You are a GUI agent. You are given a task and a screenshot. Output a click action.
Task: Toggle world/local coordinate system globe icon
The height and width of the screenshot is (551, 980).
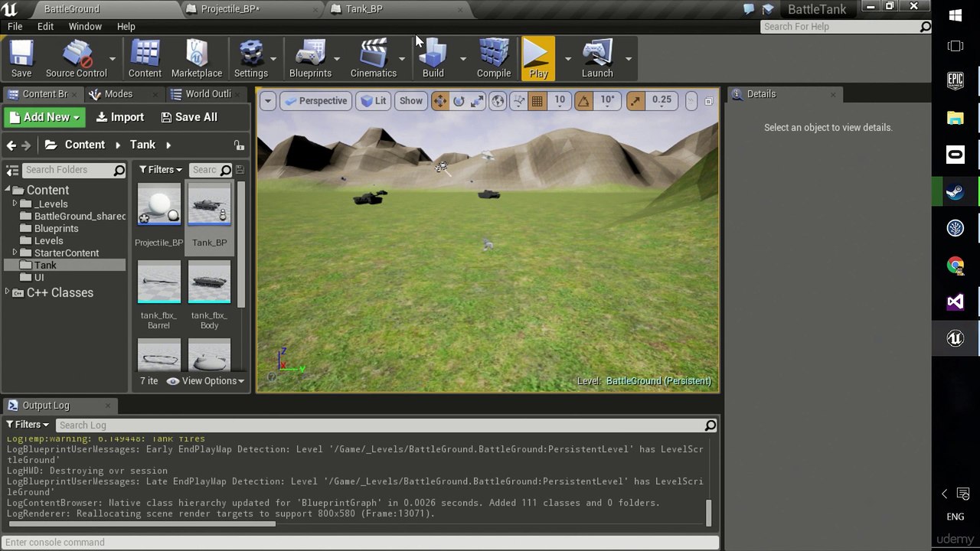(498, 101)
